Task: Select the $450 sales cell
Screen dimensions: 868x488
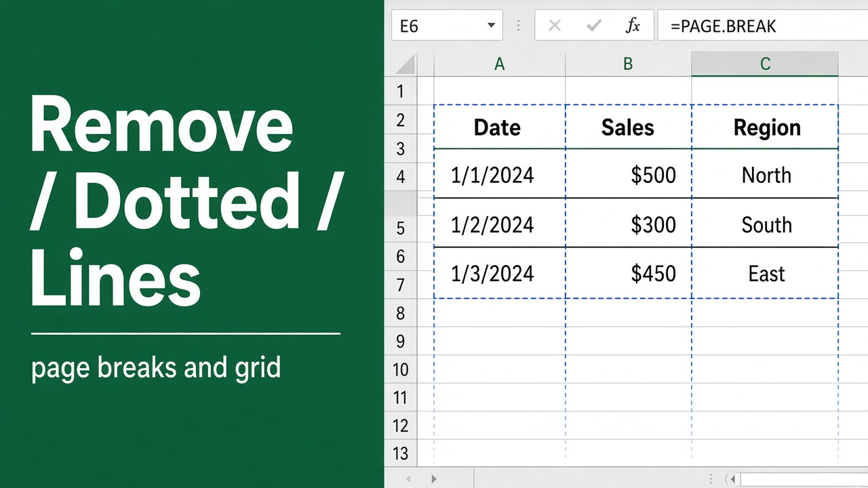Action: click(x=629, y=273)
